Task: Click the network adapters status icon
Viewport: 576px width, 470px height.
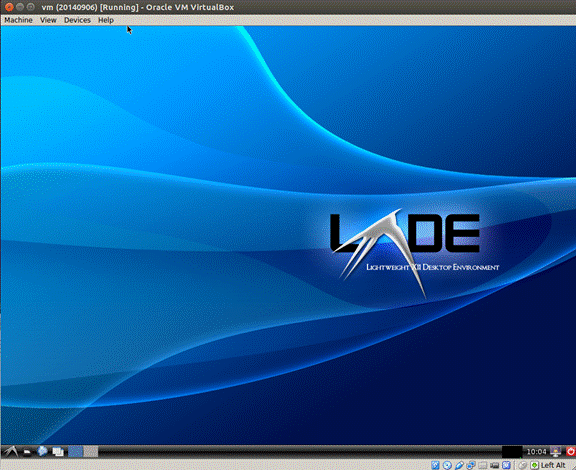Action: coord(471,465)
